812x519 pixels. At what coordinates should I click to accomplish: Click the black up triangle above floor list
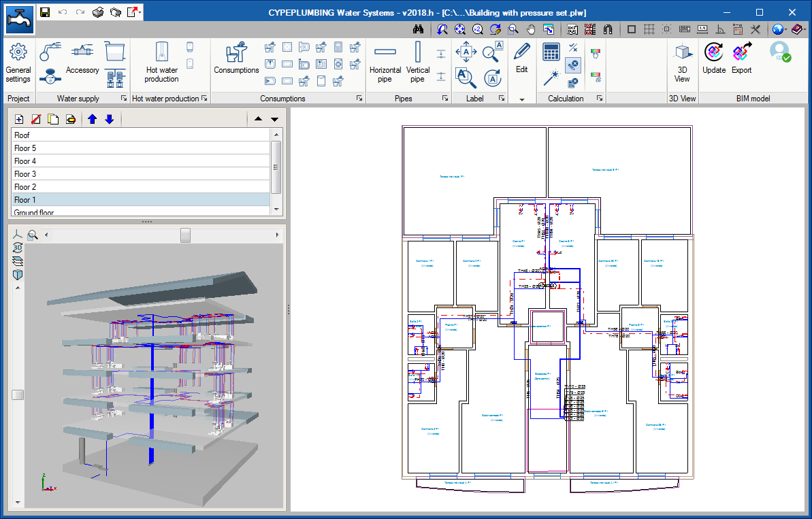(258, 119)
